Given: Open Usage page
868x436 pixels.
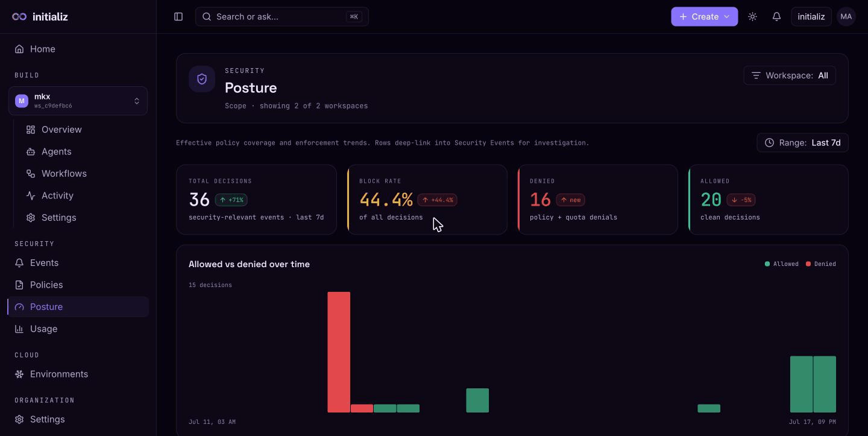Looking at the screenshot, I should pos(78,329).
